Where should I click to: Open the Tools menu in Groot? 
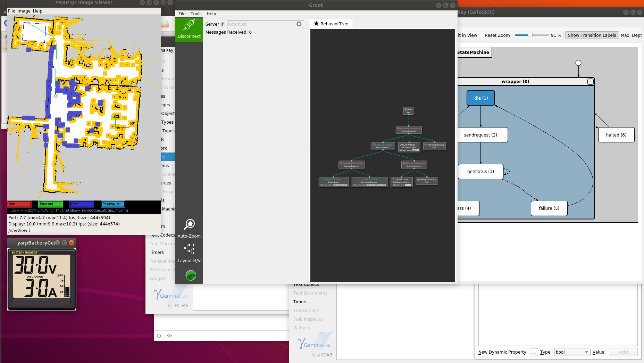[x=196, y=14]
